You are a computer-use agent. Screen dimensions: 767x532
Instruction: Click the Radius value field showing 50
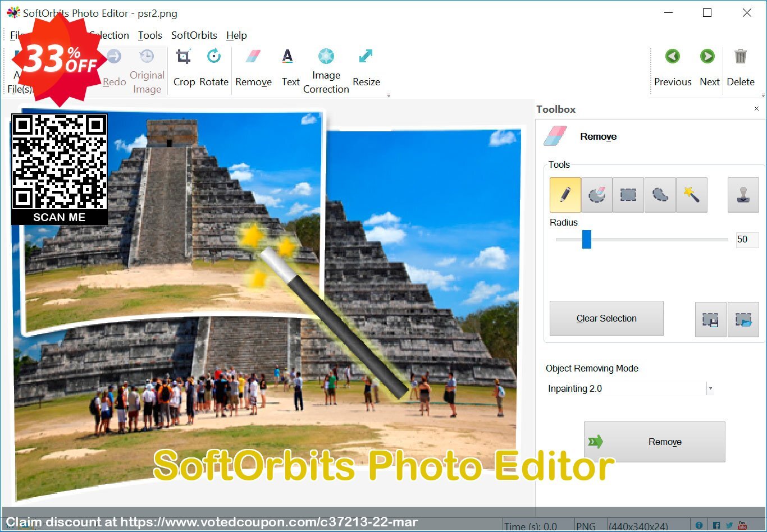(x=747, y=240)
